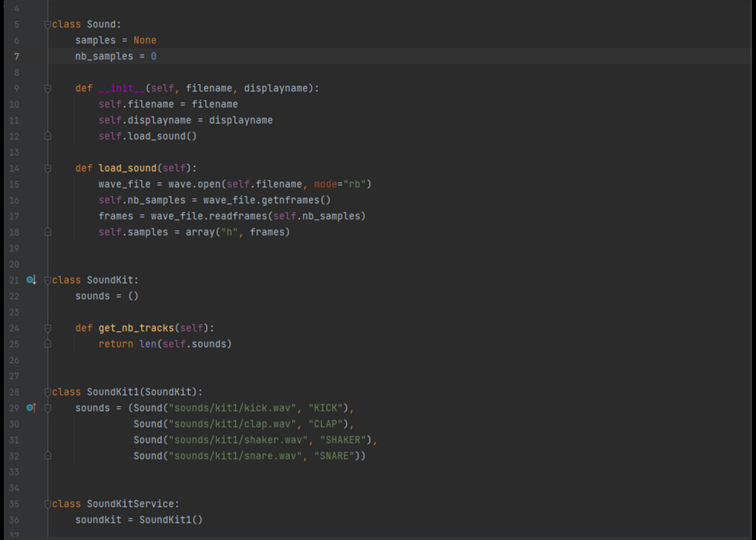The height and width of the screenshot is (540, 756).
Task: Fold the class SoundKitService block
Action: [x=48, y=504]
